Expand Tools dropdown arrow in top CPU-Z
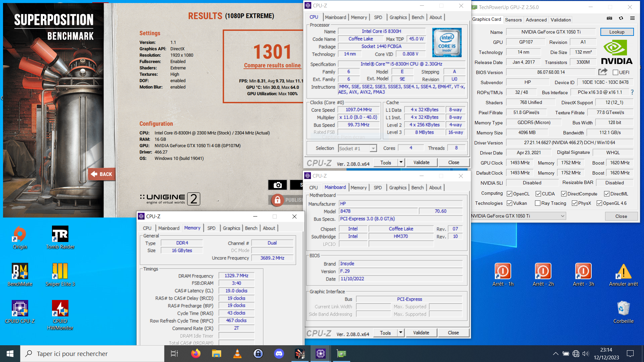 (401, 162)
